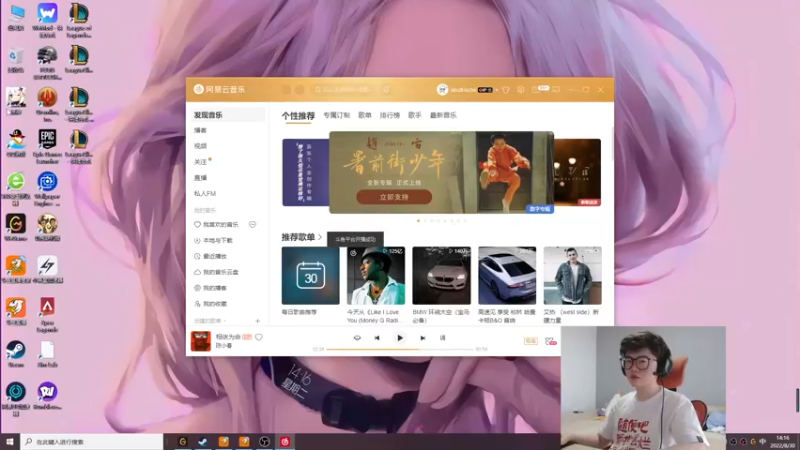Play the current song in NetEase Cloud Music
The height and width of the screenshot is (450, 800).
(400, 338)
